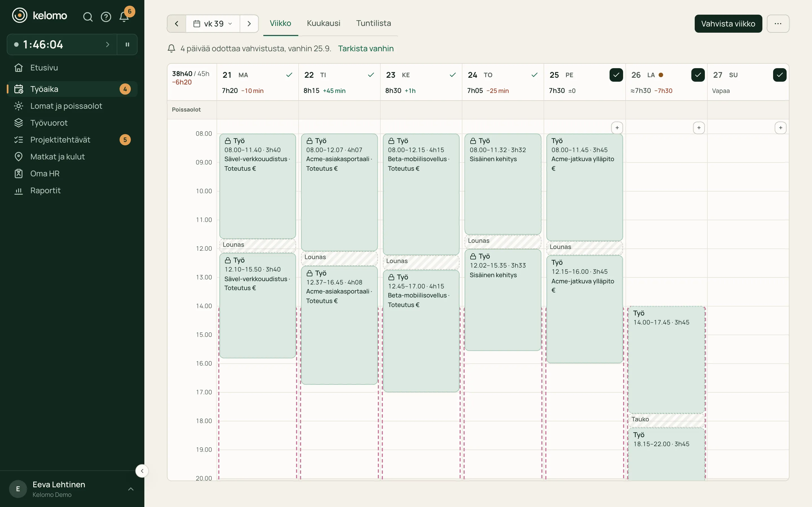
Task: Collapse the sidebar with round chevron
Action: (x=142, y=471)
